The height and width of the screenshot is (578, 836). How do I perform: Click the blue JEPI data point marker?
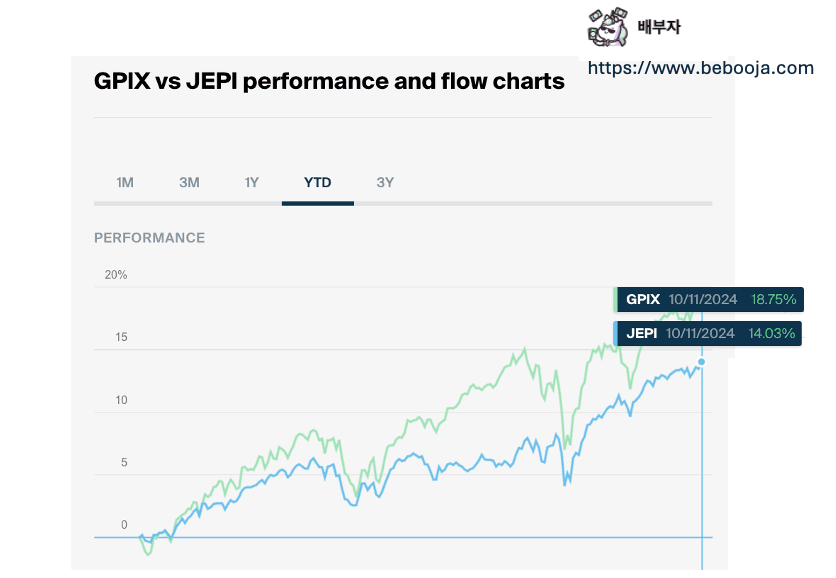click(x=702, y=362)
